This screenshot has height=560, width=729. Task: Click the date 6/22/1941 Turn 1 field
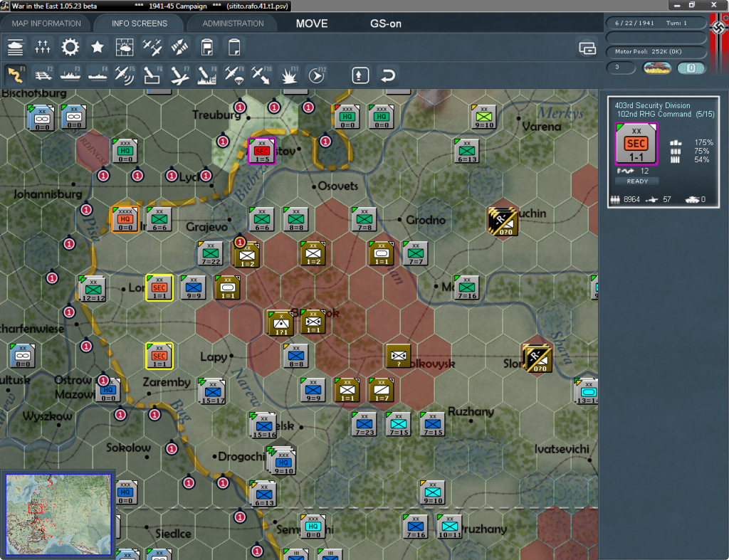point(656,23)
